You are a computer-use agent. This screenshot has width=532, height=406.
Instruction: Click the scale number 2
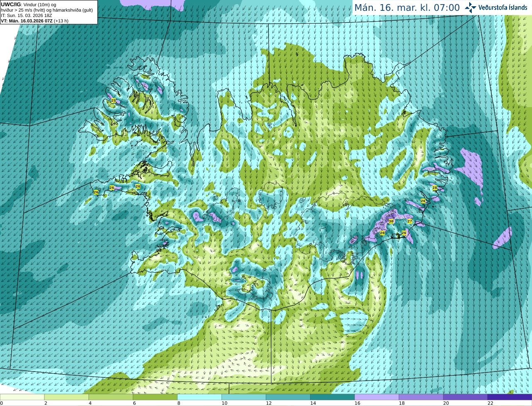(46, 403)
